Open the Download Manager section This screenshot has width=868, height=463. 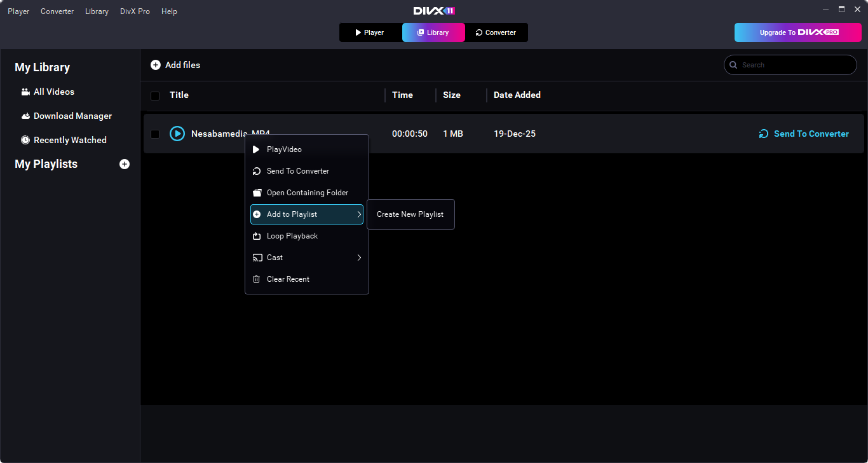pyautogui.click(x=72, y=116)
